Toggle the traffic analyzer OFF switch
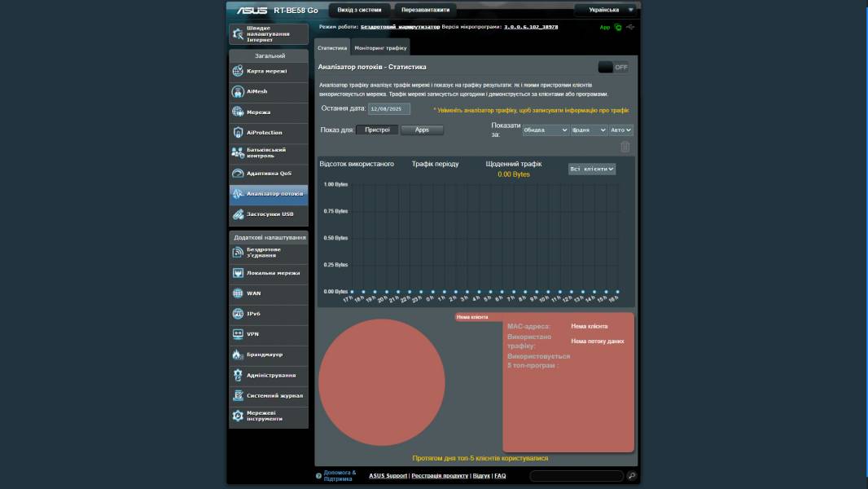Image resolution: width=868 pixels, height=489 pixels. click(x=613, y=68)
